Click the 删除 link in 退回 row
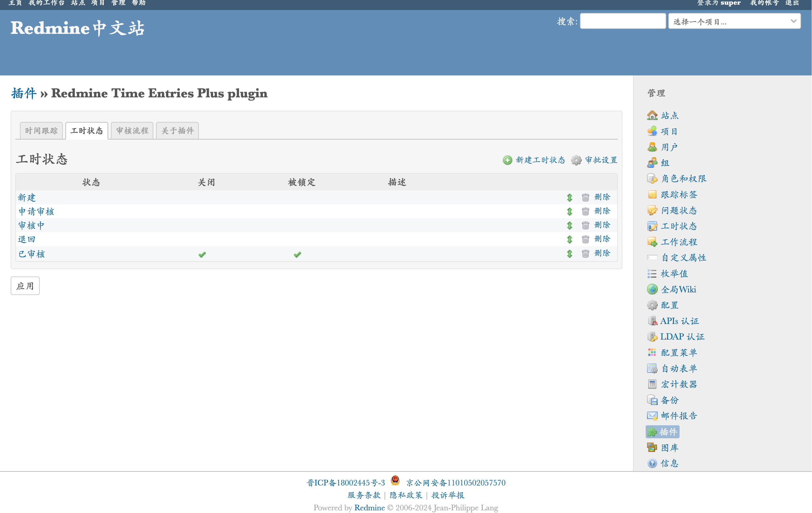Screen dimensions: 812x513 point(602,239)
